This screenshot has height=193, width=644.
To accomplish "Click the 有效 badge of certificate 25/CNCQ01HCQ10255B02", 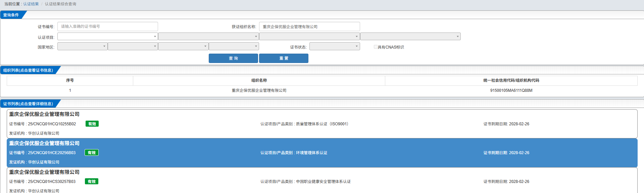I will point(92,124).
